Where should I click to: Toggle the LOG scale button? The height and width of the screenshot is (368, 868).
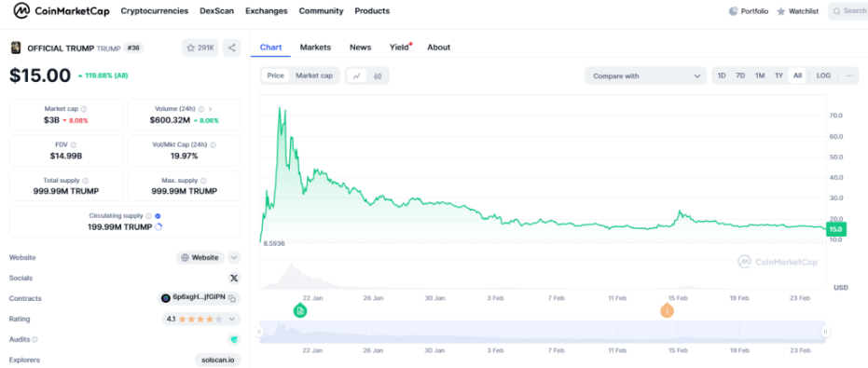pyautogui.click(x=824, y=75)
